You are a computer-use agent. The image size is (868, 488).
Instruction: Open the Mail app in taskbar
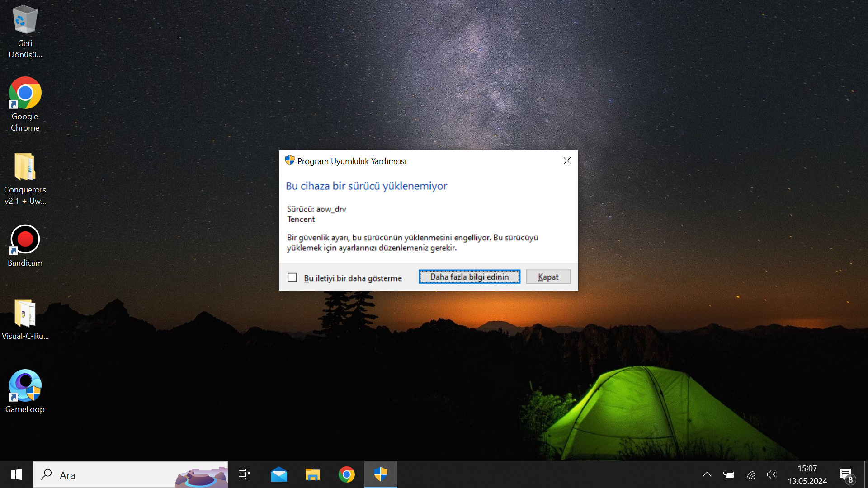tap(279, 474)
